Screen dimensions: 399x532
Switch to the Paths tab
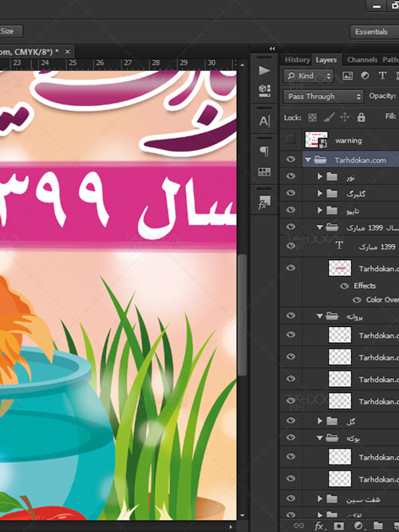coord(390,60)
